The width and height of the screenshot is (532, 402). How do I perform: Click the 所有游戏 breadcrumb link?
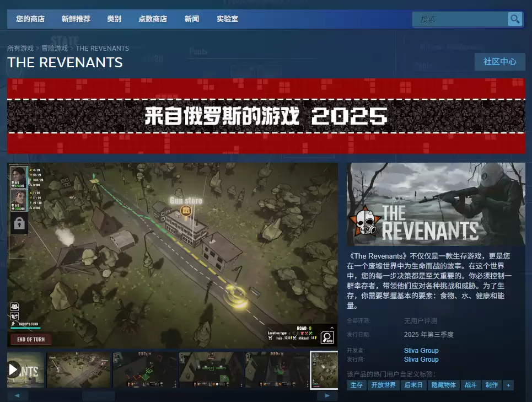click(20, 49)
